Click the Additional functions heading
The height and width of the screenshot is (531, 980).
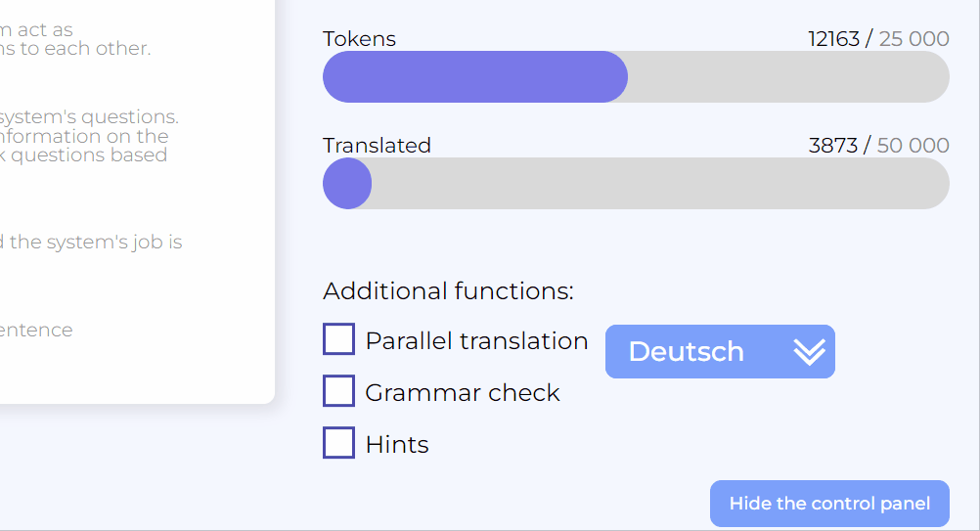coord(448,290)
